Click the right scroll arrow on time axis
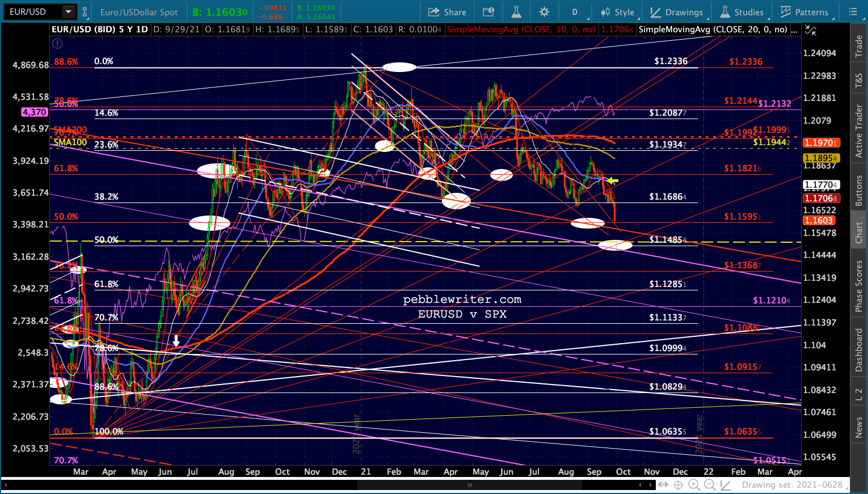Viewport: 868px width, 494px height. pyautogui.click(x=650, y=485)
